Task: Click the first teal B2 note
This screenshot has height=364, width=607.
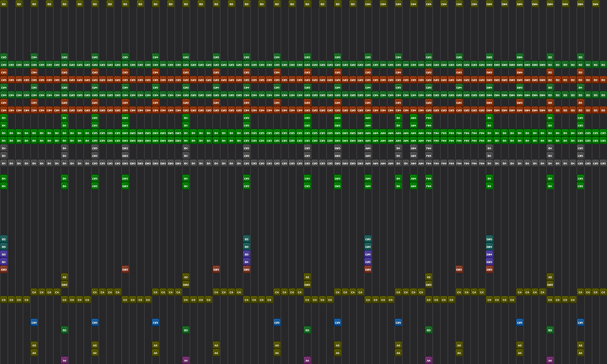Action: (4, 239)
